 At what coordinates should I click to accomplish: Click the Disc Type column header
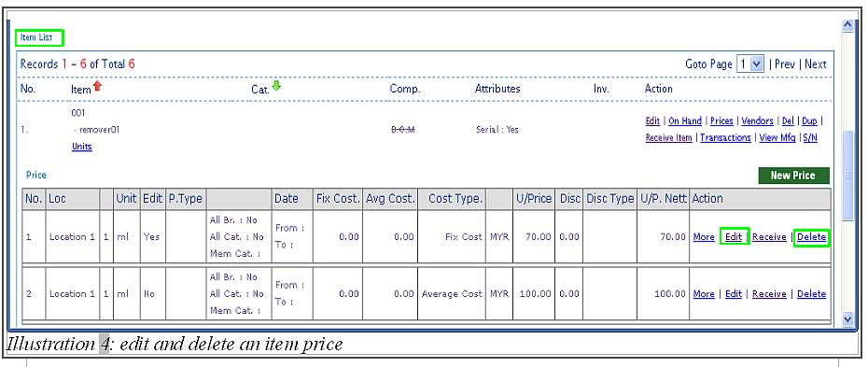point(609,199)
